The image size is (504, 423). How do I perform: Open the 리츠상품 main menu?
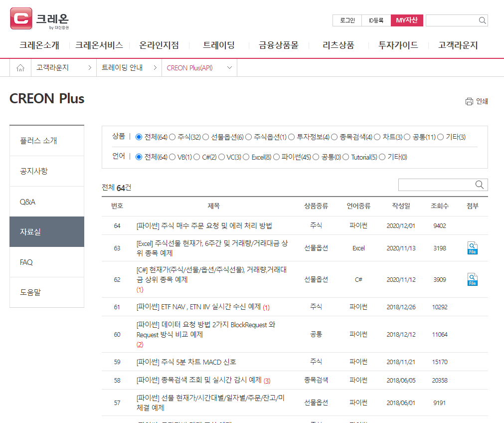coord(338,45)
